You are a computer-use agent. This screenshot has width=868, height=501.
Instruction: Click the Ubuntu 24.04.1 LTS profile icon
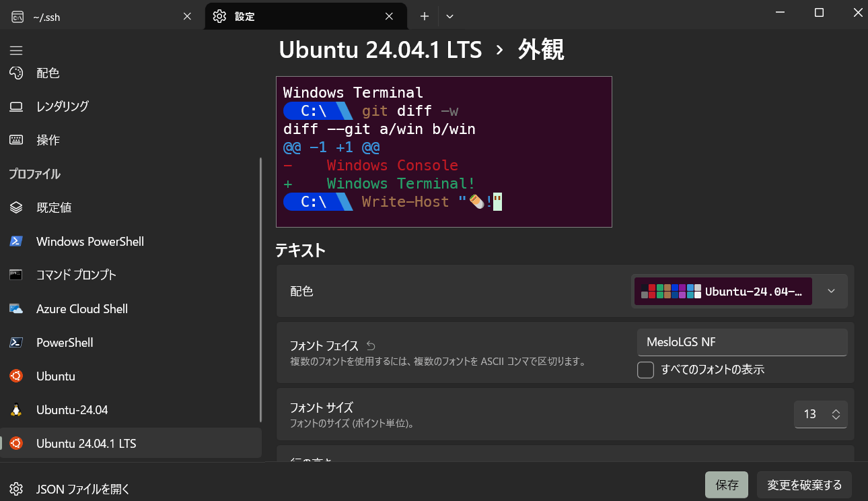coord(16,443)
